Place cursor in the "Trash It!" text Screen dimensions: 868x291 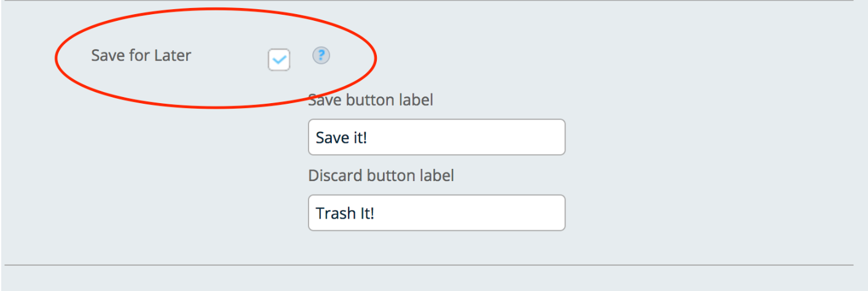tap(344, 214)
